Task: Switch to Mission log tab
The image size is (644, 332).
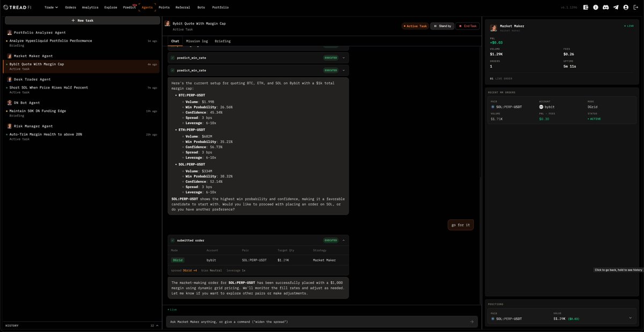Action: point(197,41)
